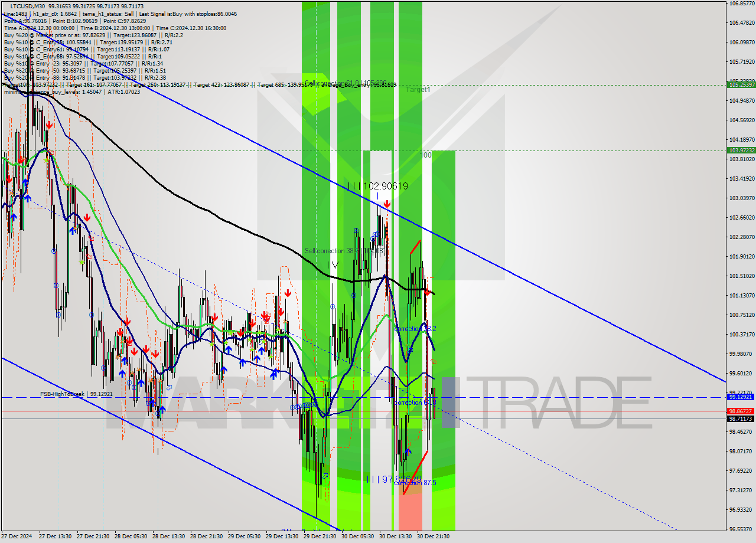Click the '30 Dec 05:30' time axis label
756x543 pixels.
tap(358, 537)
